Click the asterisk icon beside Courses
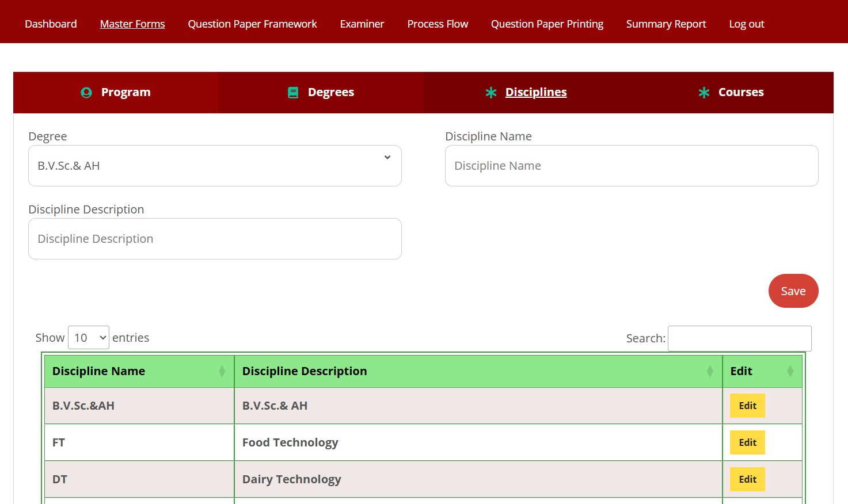Viewport: 848px width, 504px height. (704, 93)
